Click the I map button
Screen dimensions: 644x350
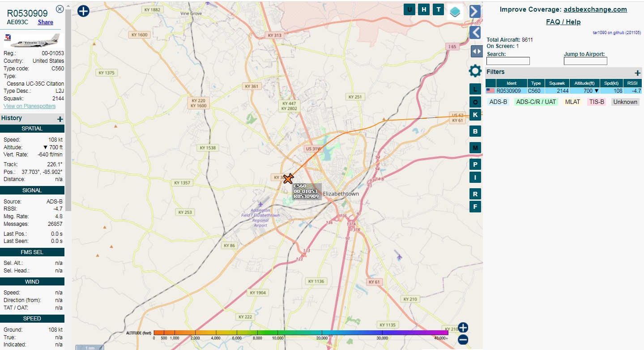point(475,177)
